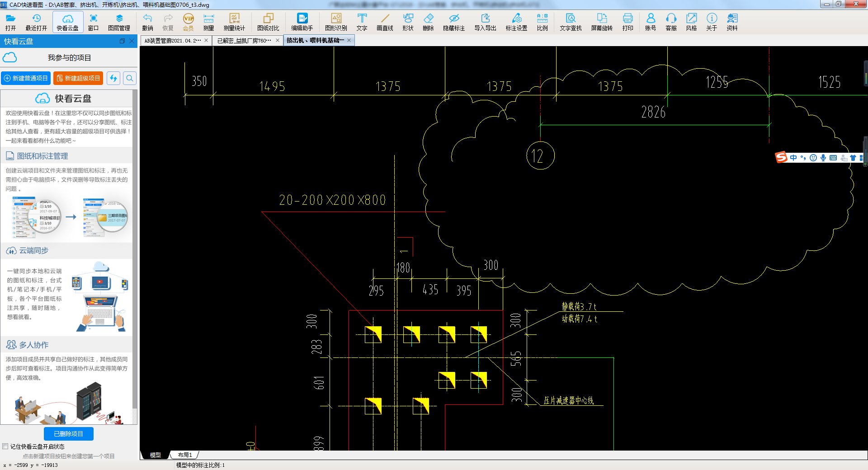The width and height of the screenshot is (868, 470).
Task: Toggle hide annotations (隐藏标注)
Action: coord(454,22)
